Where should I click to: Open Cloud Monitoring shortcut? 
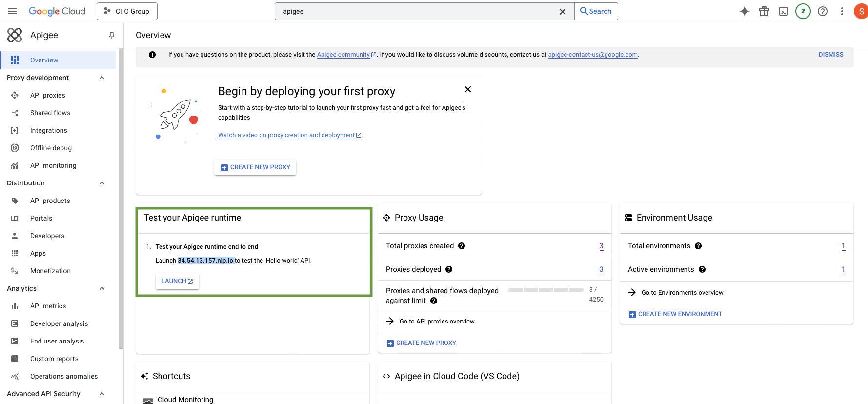click(185, 400)
